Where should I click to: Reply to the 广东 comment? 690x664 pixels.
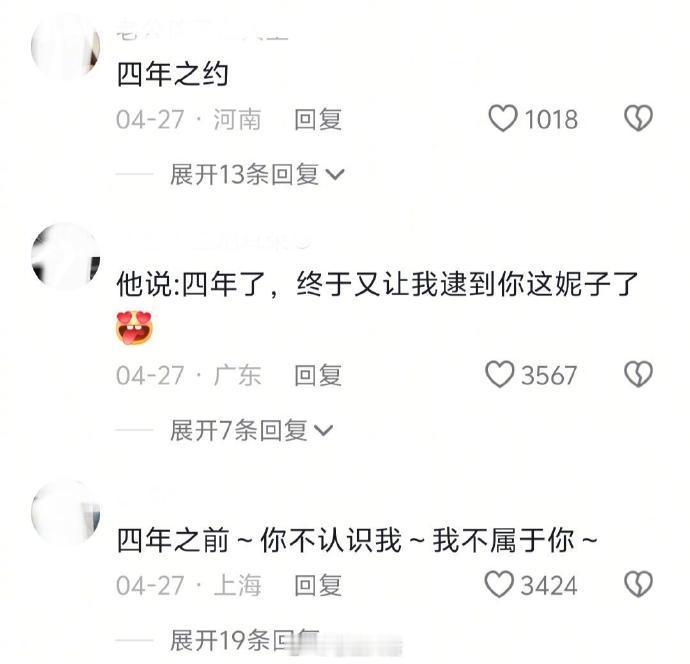[318, 375]
